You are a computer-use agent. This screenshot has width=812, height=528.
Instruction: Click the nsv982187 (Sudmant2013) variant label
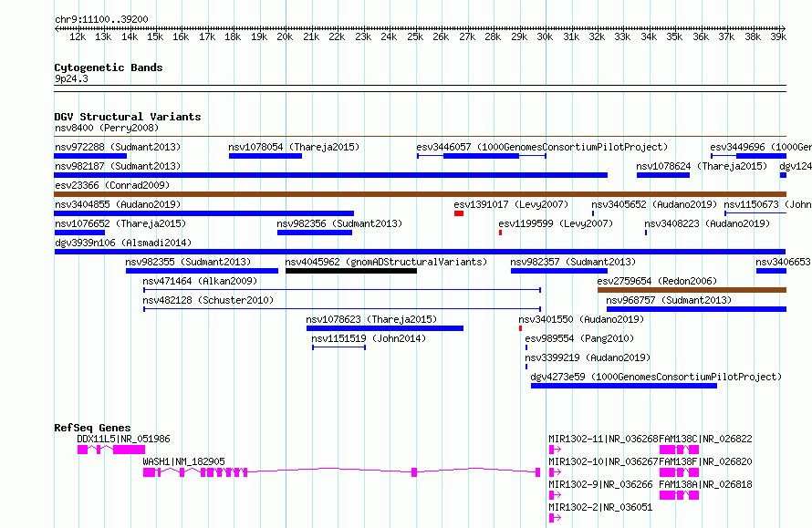(118, 166)
